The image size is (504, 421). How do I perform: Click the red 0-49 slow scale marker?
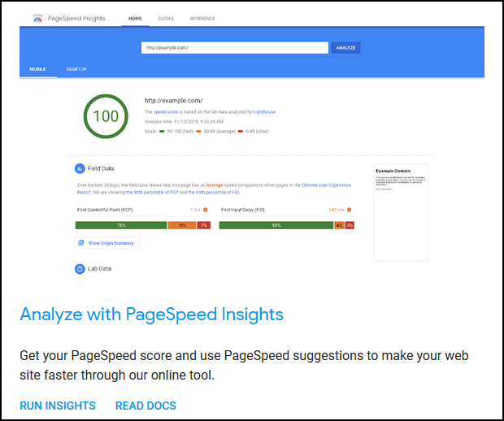click(x=241, y=131)
